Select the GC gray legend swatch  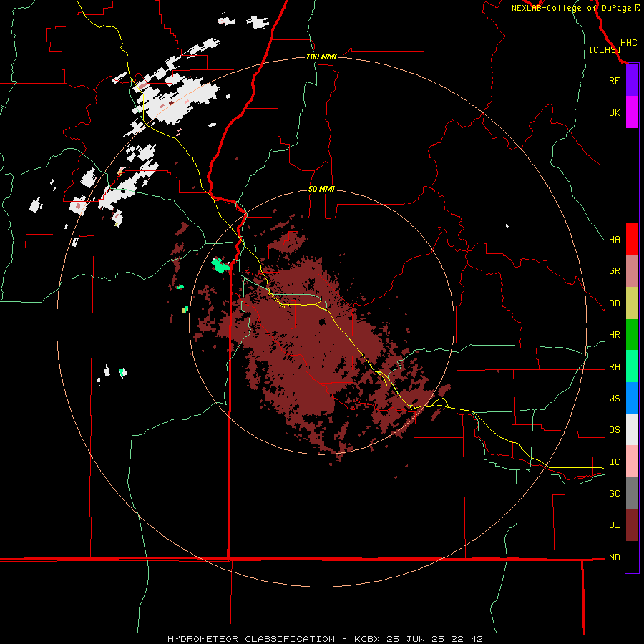coord(632,493)
